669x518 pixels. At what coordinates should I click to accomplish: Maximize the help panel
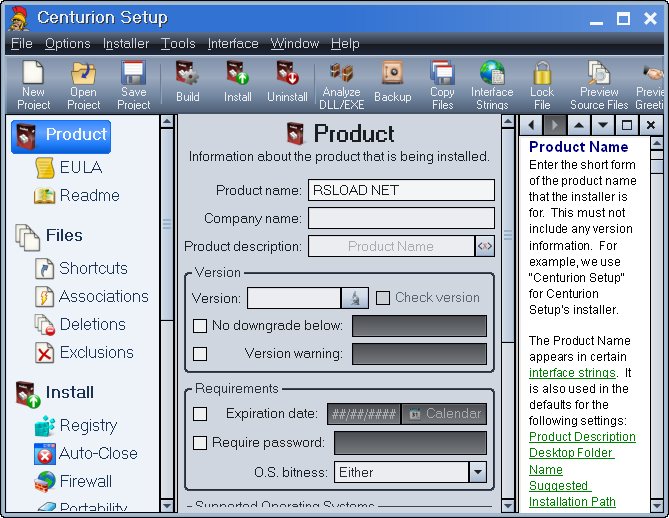click(x=626, y=125)
